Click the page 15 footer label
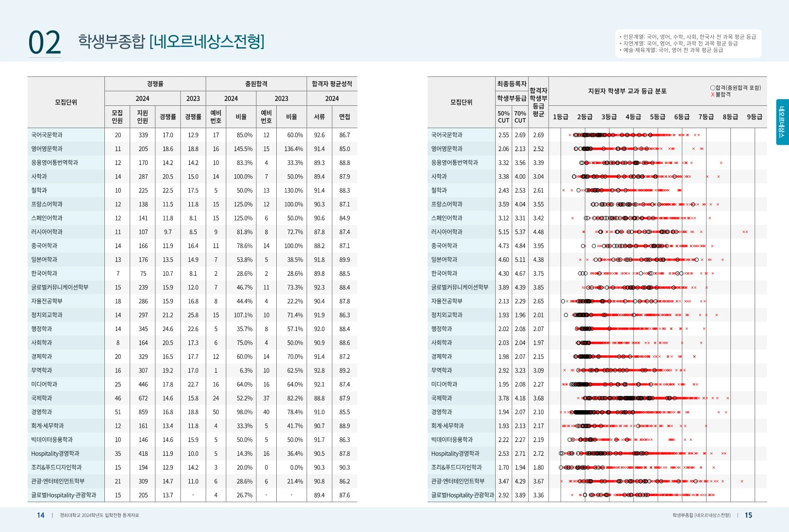The height and width of the screenshot is (532, 789). coord(750,515)
